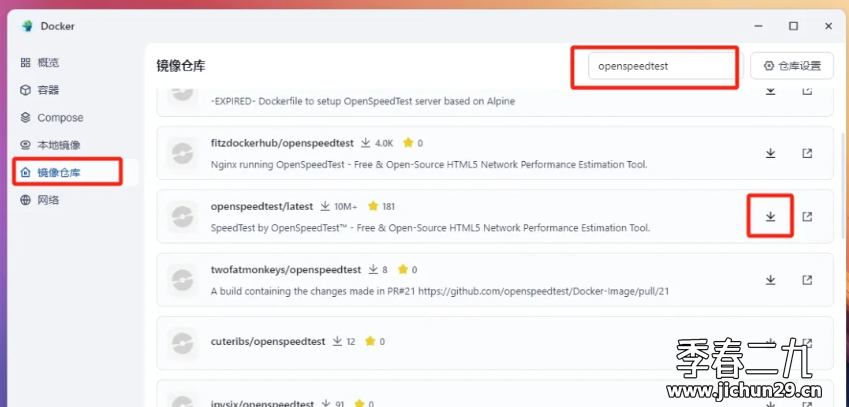Viewport: 849px width, 407px height.
Task: Maximize the Docker window
Action: pyautogui.click(x=793, y=26)
